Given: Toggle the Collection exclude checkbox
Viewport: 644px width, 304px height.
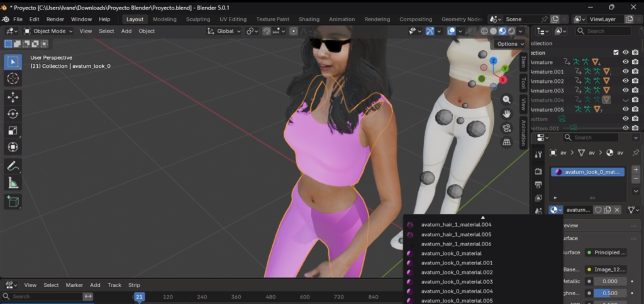Looking at the screenshot, I should click(x=616, y=53).
